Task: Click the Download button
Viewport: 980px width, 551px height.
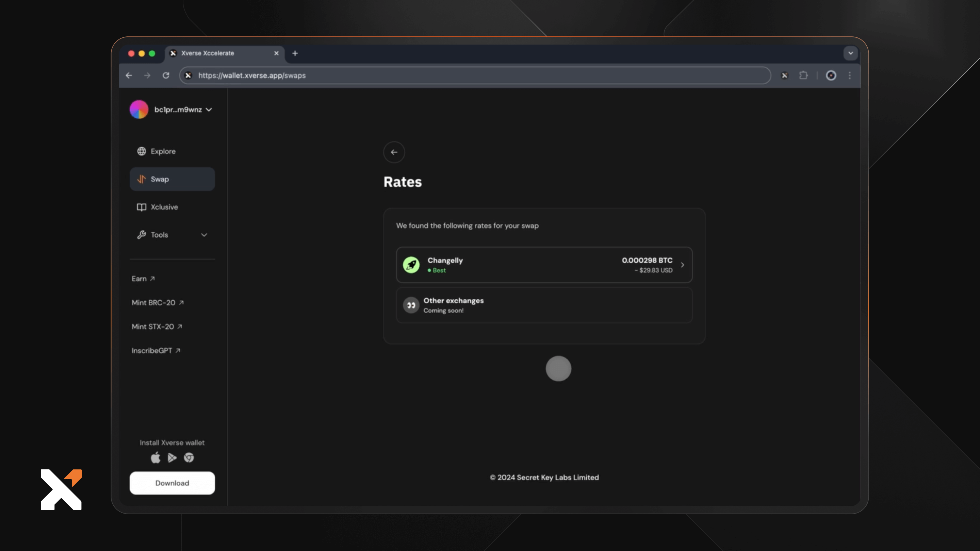Action: [172, 483]
